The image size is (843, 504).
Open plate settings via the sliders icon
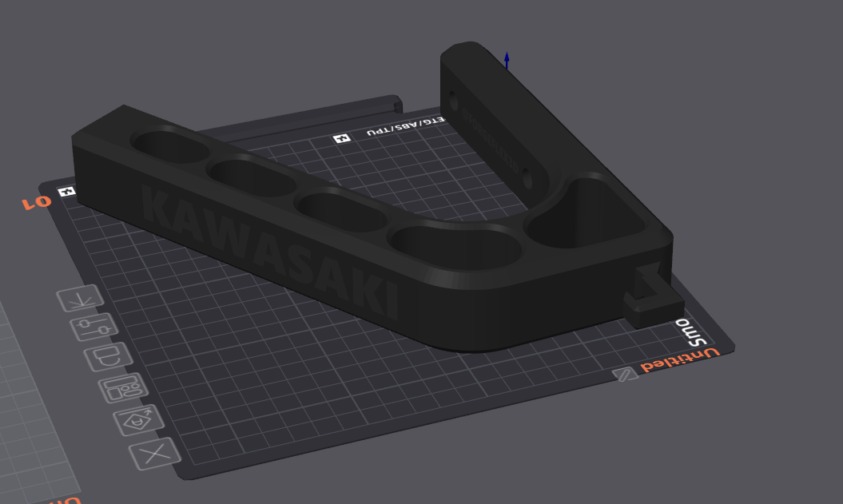pyautogui.click(x=93, y=327)
